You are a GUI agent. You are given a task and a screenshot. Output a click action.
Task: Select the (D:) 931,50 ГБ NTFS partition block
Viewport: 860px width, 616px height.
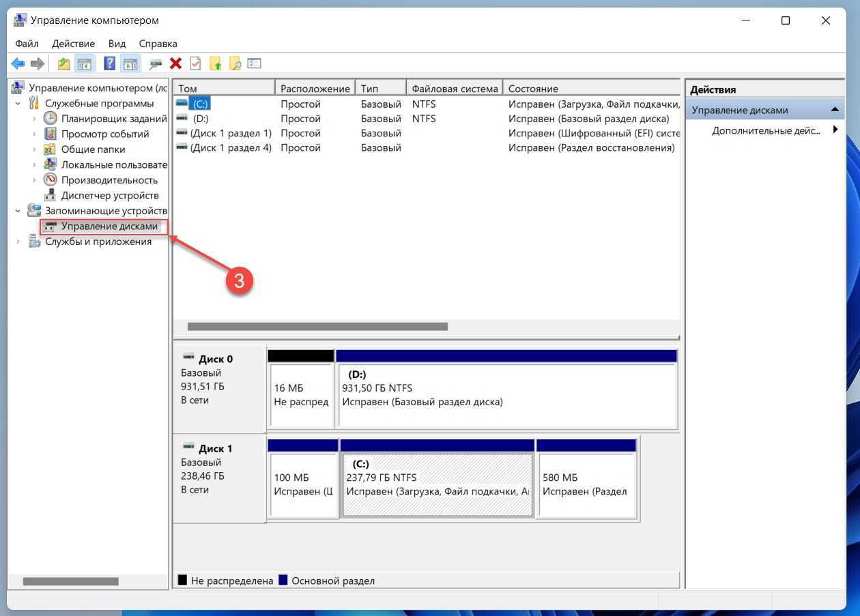point(506,396)
